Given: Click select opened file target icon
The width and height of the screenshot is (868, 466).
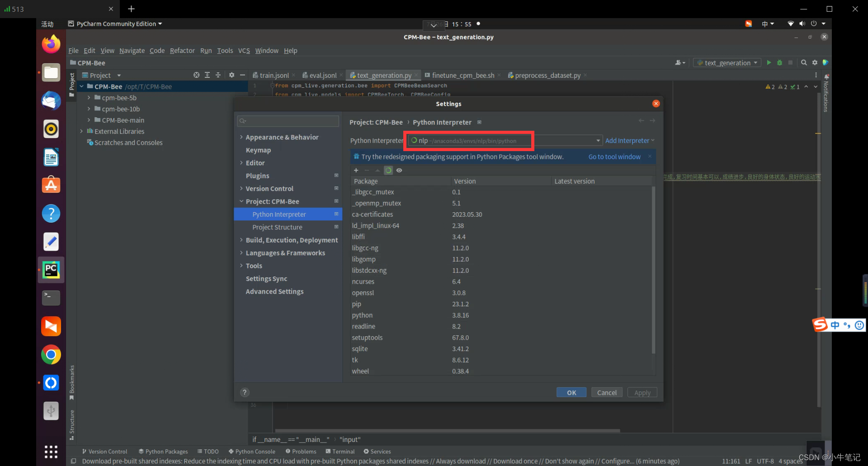Looking at the screenshot, I should tap(196, 75).
